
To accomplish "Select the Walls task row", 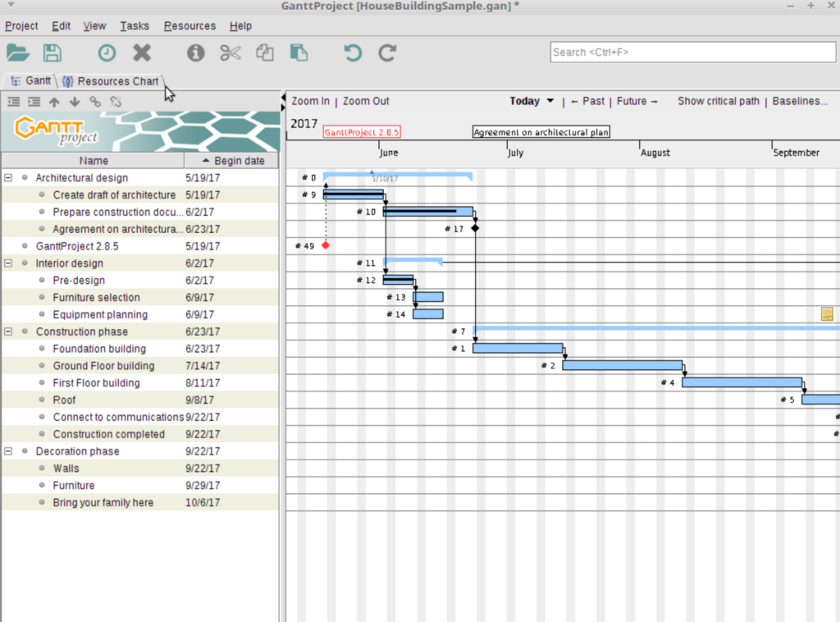I will coord(139,469).
